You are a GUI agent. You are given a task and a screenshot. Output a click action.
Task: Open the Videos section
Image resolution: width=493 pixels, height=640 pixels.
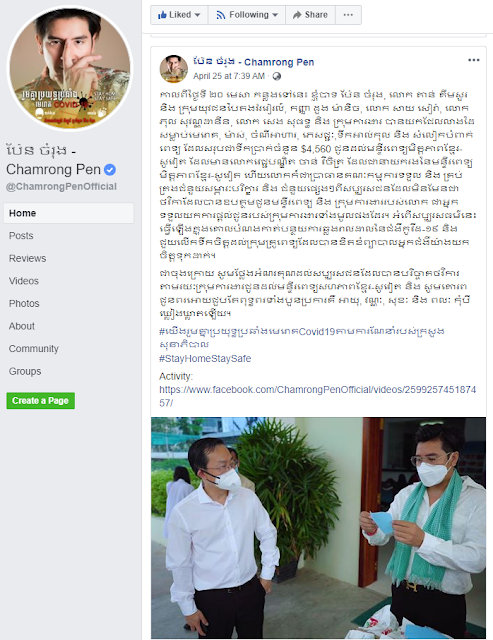click(x=24, y=281)
